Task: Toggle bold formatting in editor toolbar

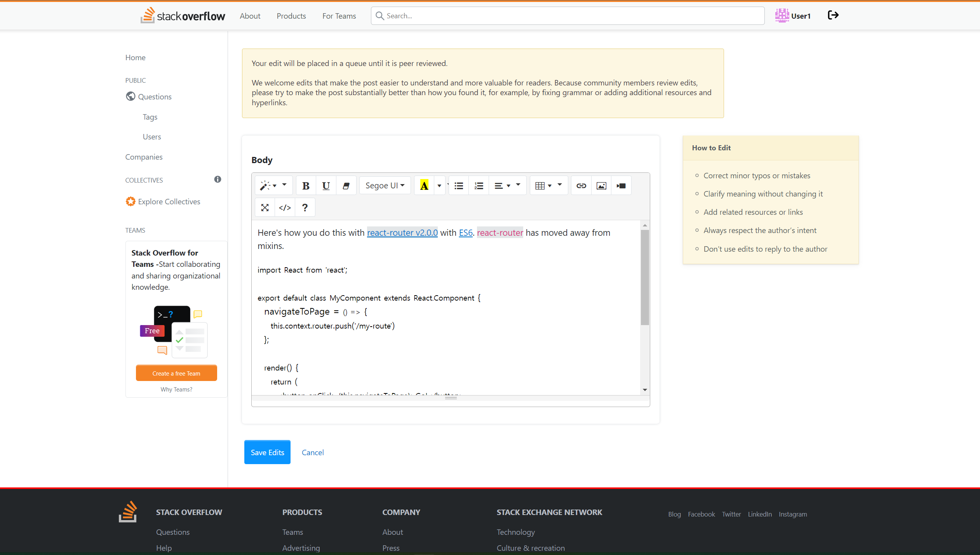Action: 306,186
